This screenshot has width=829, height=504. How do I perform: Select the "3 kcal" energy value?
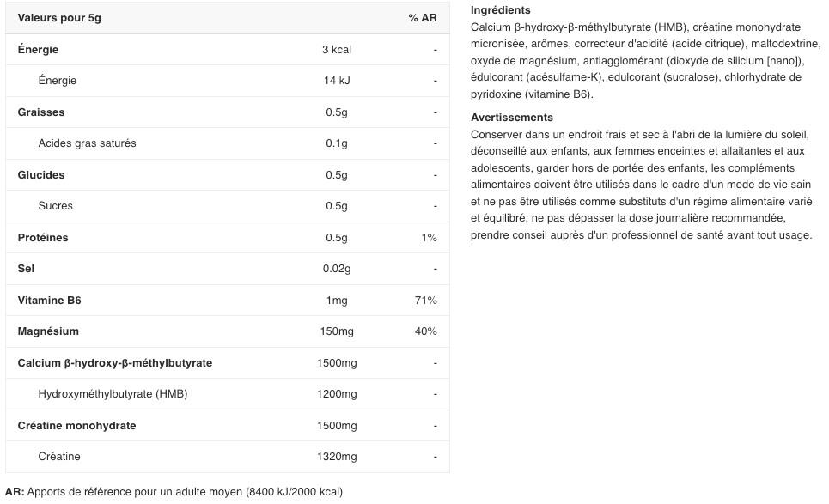[337, 50]
